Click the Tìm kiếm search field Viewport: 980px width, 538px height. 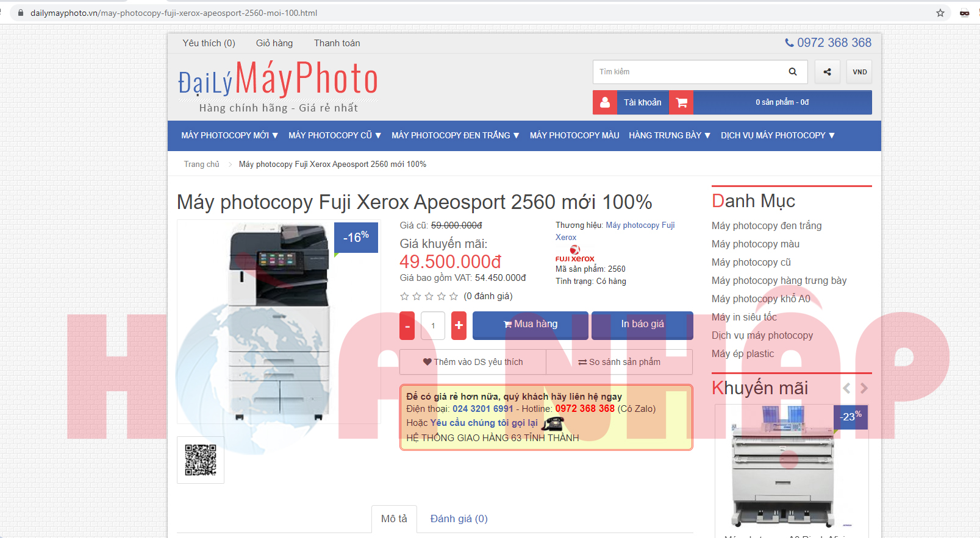[x=689, y=72]
